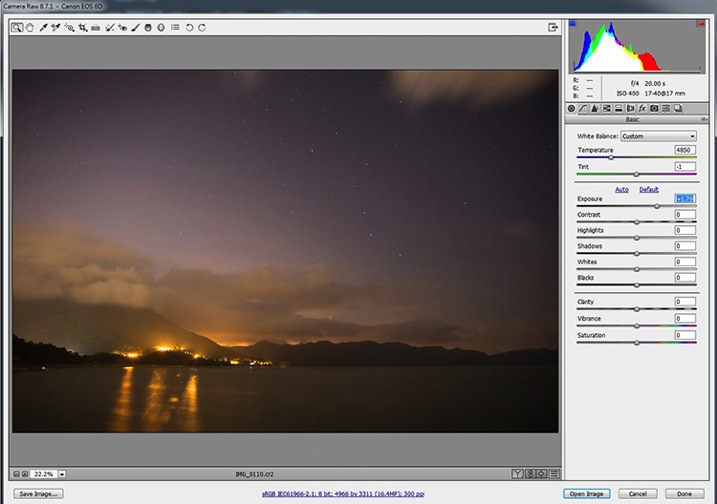Screen dimensions: 717x504
Task: Activate the Crop tool
Action: click(x=83, y=28)
